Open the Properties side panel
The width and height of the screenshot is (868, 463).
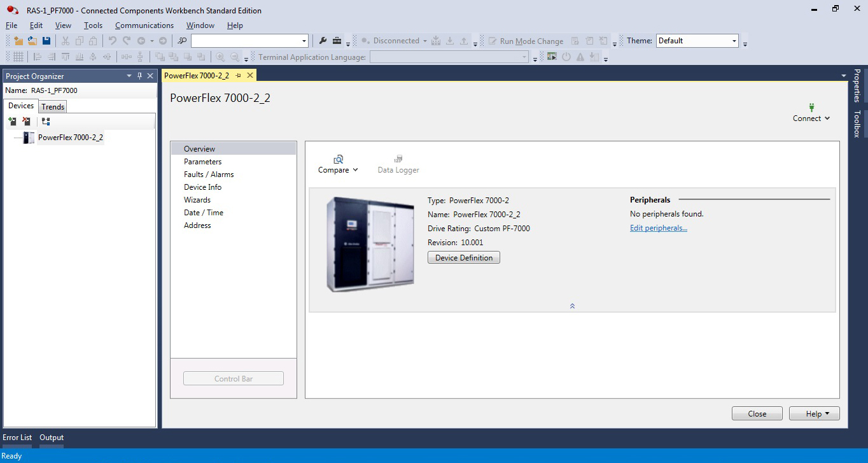857,85
